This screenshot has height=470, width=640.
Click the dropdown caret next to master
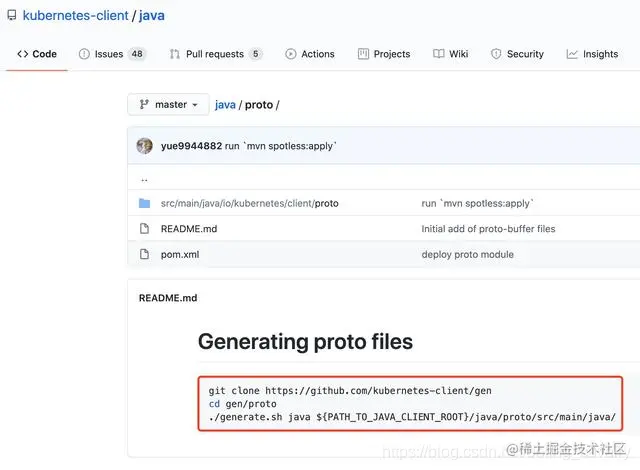(x=195, y=105)
